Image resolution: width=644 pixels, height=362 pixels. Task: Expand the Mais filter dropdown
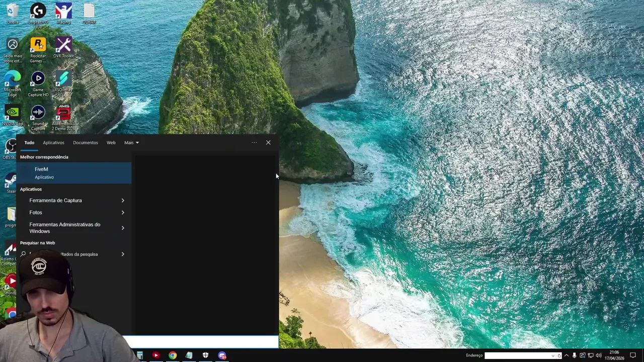(131, 143)
